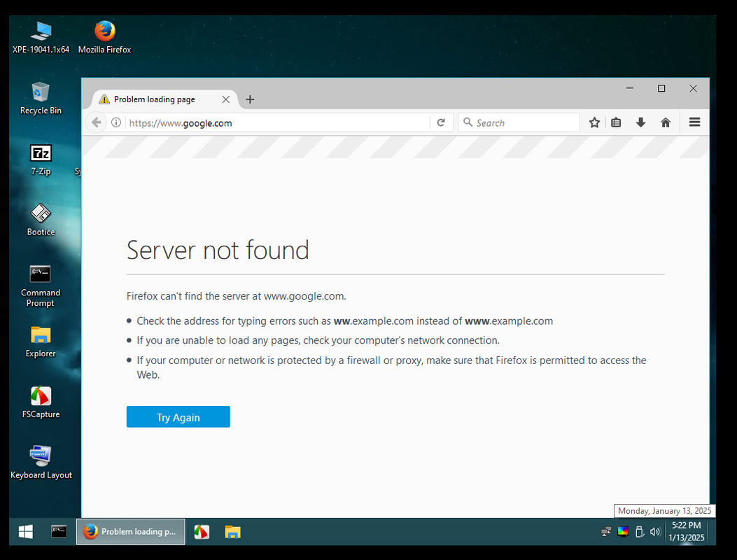This screenshot has width=737, height=560.
Task: Select the Recycle Bin desktop icon
Action: point(41,98)
